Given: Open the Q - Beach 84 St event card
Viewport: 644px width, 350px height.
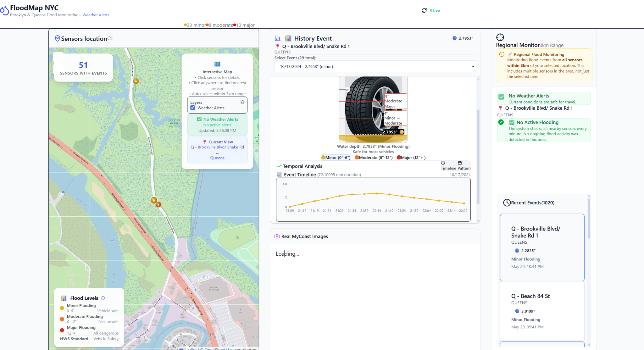Looking at the screenshot, I should [x=542, y=311].
